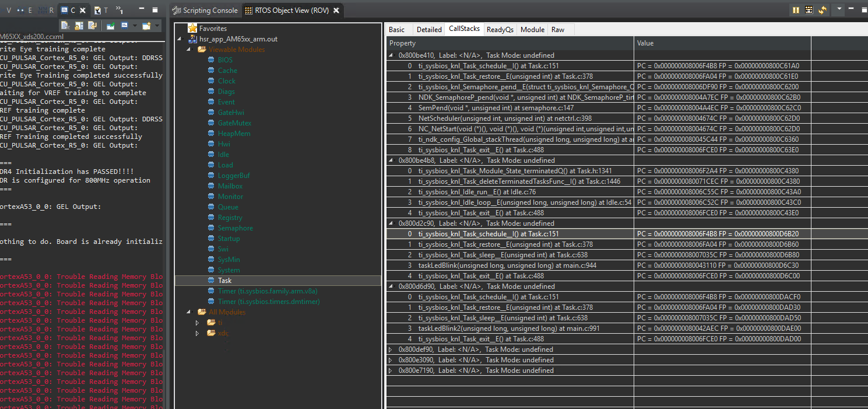Clear the Scripting Console output
This screenshot has width=868, height=409.
click(x=65, y=25)
